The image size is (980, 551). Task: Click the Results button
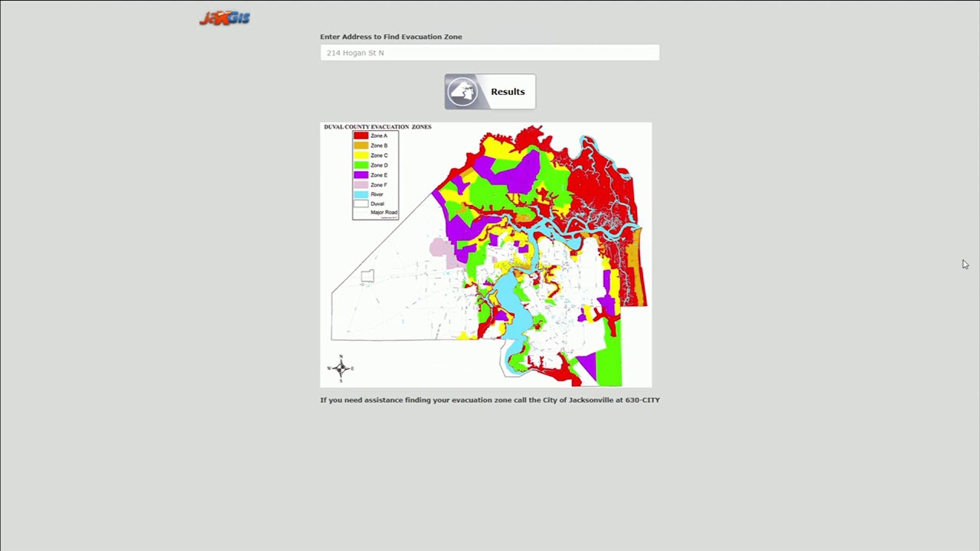(x=490, y=92)
